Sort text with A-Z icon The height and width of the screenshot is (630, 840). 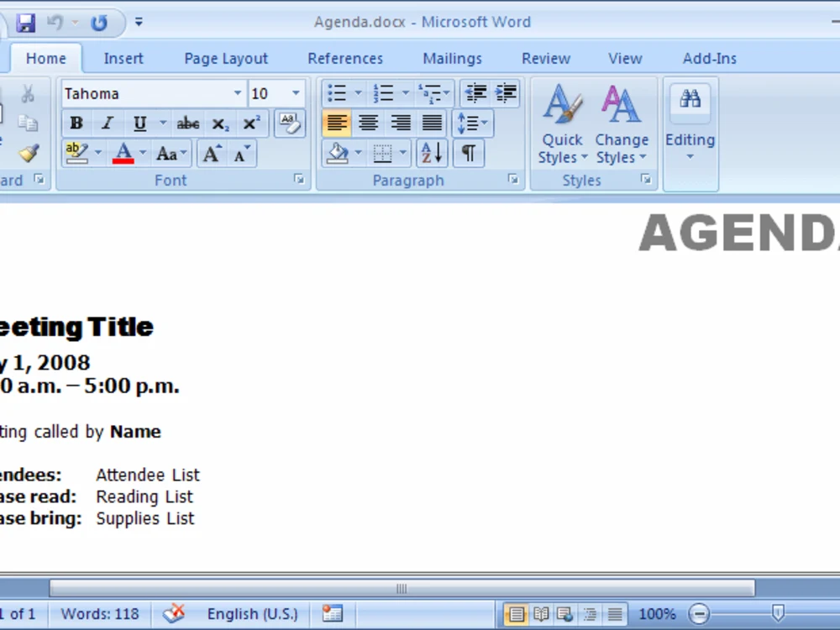[432, 153]
